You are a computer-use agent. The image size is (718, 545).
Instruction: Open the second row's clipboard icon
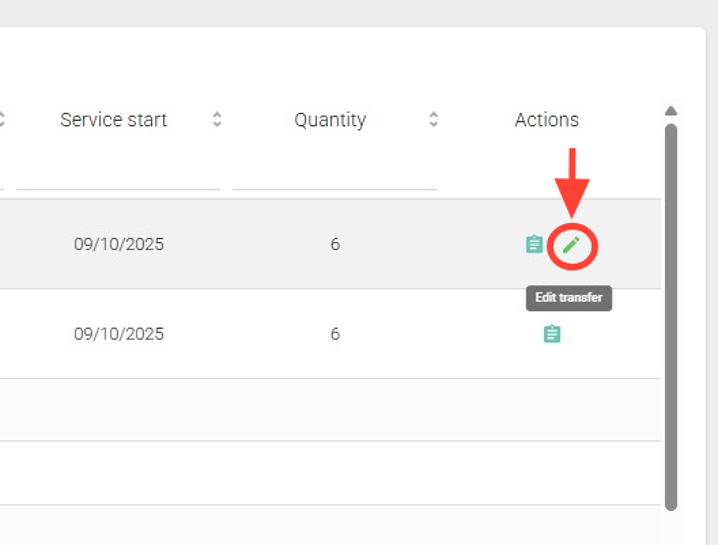pos(552,334)
